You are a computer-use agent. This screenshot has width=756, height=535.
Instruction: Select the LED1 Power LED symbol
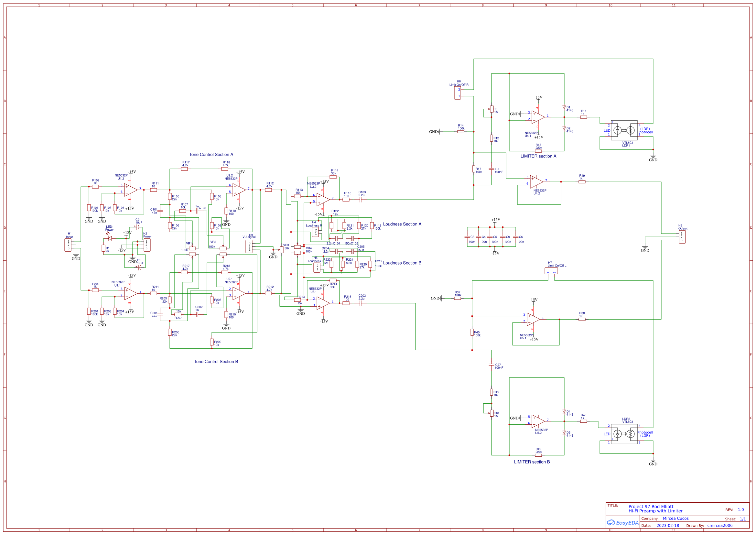tap(110, 238)
